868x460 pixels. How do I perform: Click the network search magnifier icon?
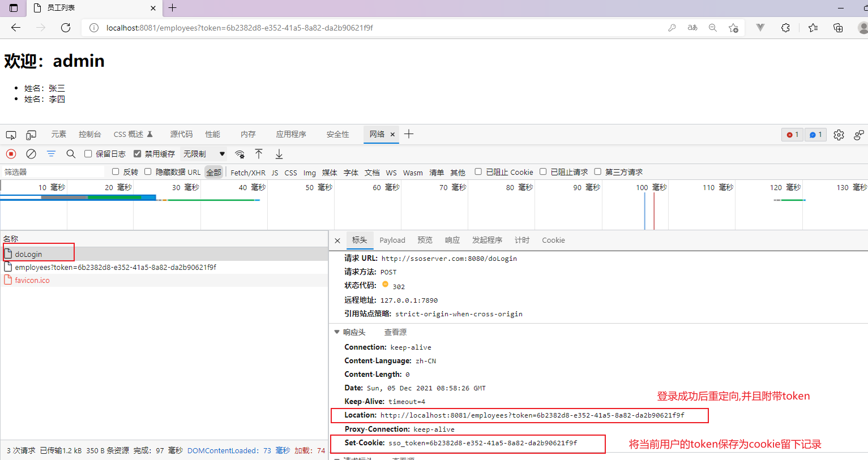(71, 154)
